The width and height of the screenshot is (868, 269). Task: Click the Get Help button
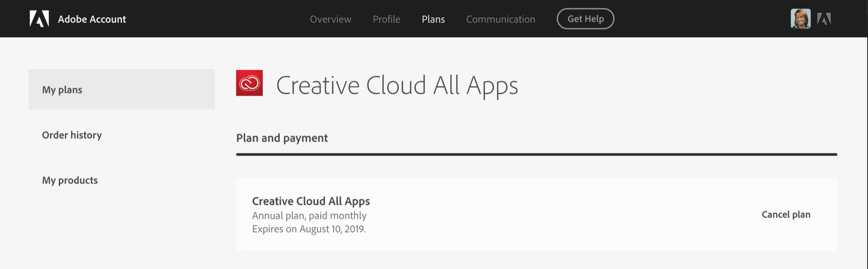585,19
